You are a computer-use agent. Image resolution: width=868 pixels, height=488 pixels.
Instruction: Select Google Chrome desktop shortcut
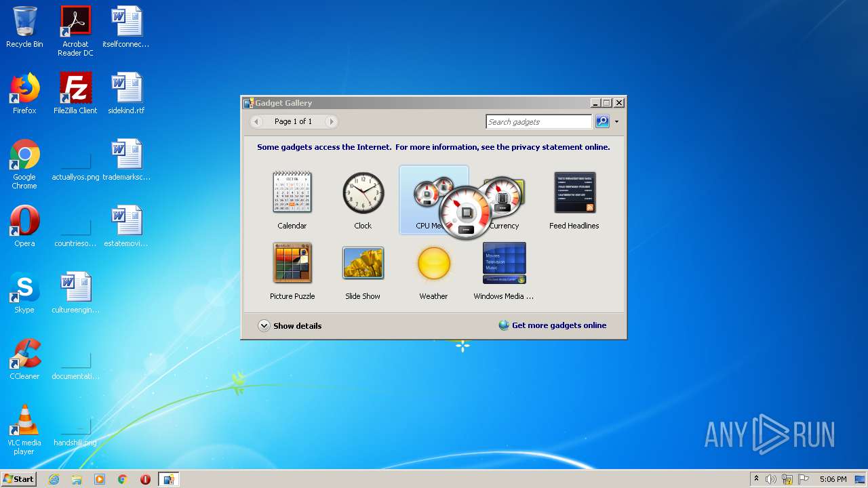click(24, 164)
